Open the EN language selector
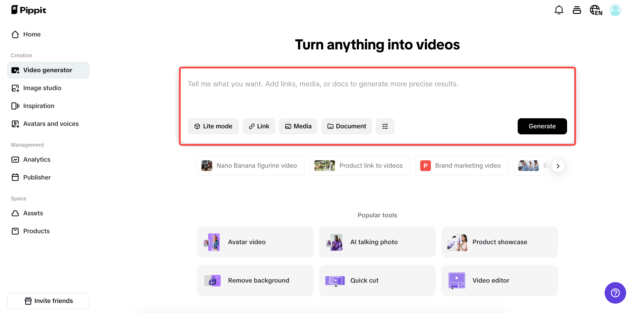The width and height of the screenshot is (644, 313). tap(596, 10)
